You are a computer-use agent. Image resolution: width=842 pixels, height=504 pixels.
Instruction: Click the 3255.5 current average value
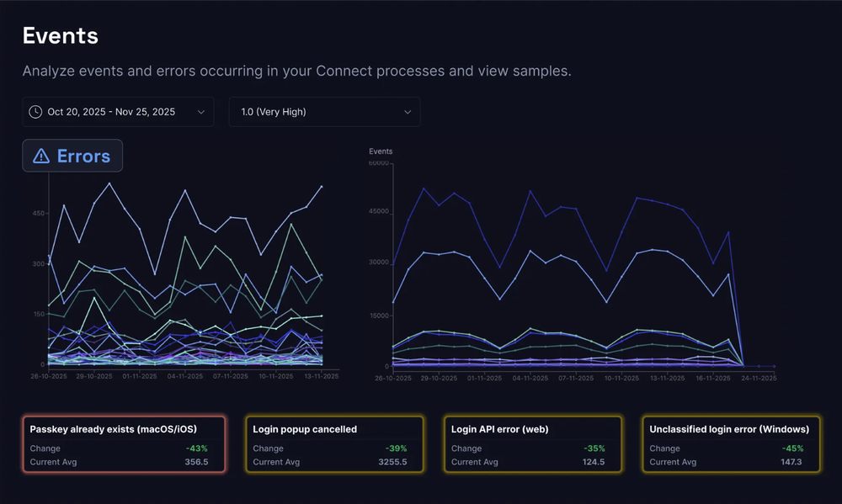pos(392,462)
